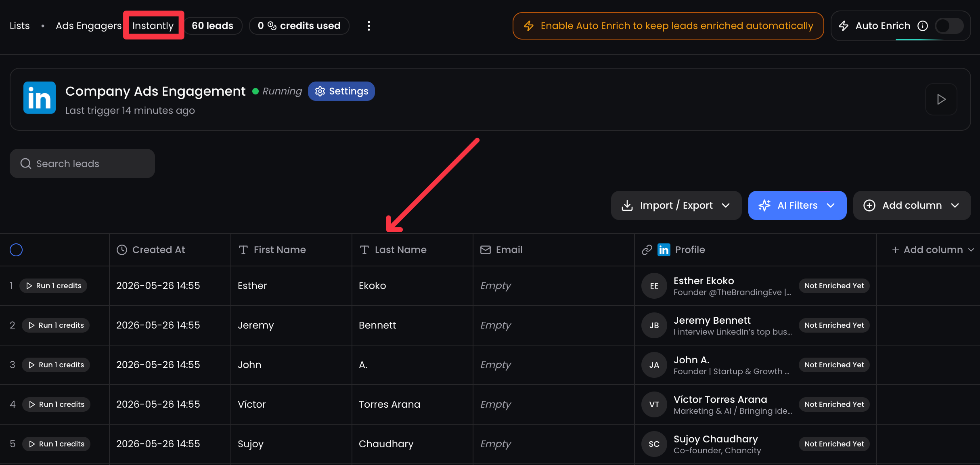Click the EE avatar for Esther Ekoko
This screenshot has height=465, width=980.
click(x=654, y=286)
